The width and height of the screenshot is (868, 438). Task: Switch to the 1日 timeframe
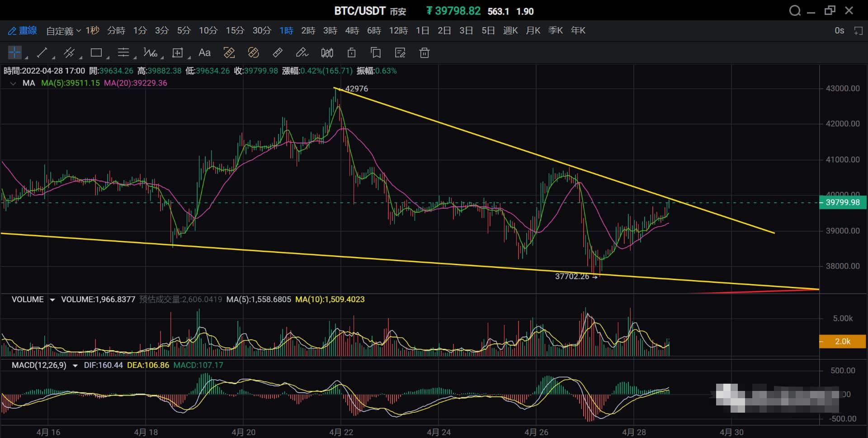[422, 30]
